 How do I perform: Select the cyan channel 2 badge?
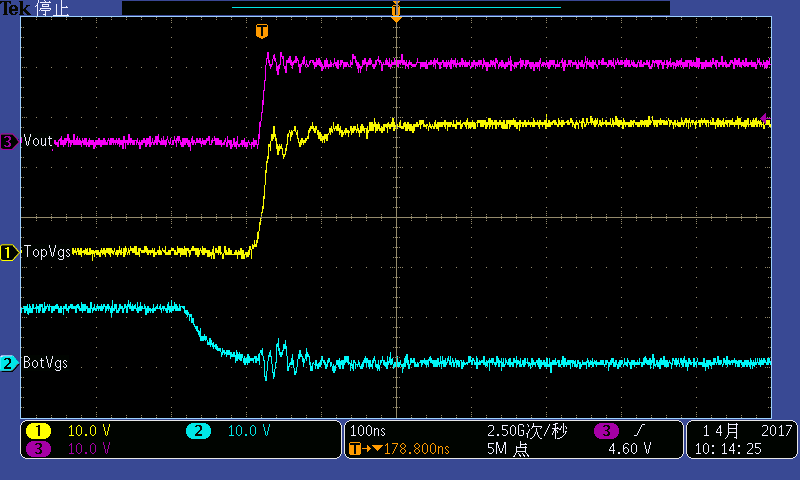(x=198, y=431)
